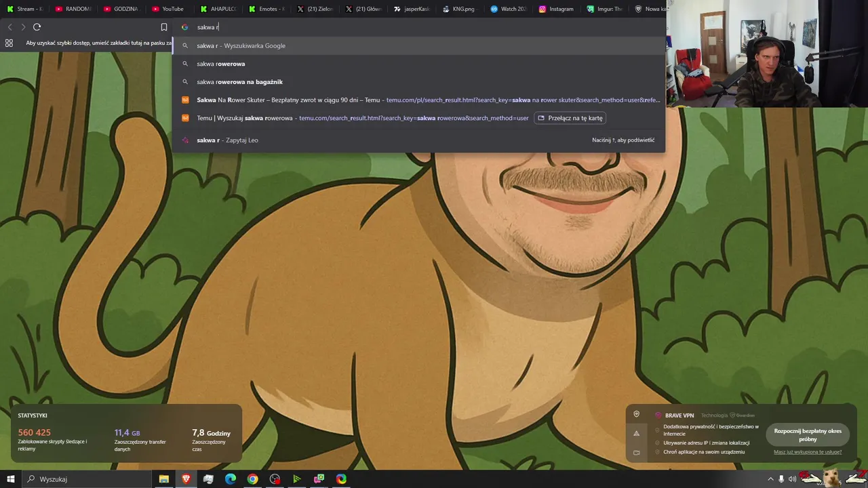Choose the 'sakwa rowerowa' suggestion
Viewport: 868px width, 488px height.
click(418, 64)
